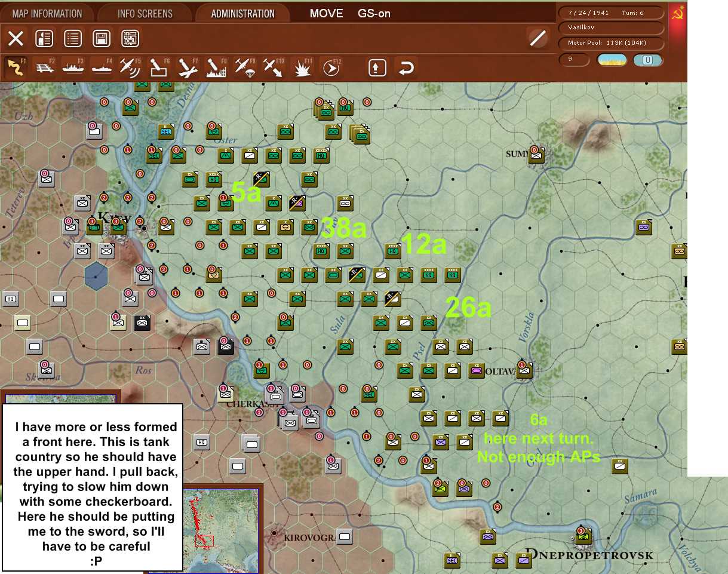
Task: Click the undo move arrow icon
Action: tap(406, 67)
